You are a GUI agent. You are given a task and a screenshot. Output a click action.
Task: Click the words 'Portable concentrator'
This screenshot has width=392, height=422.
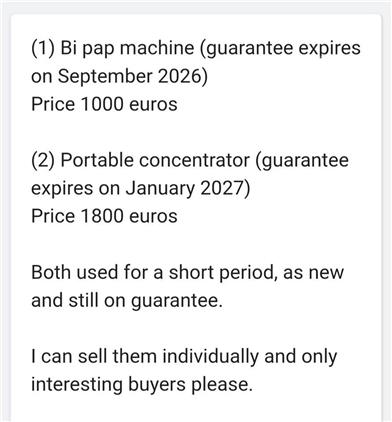click(155, 160)
